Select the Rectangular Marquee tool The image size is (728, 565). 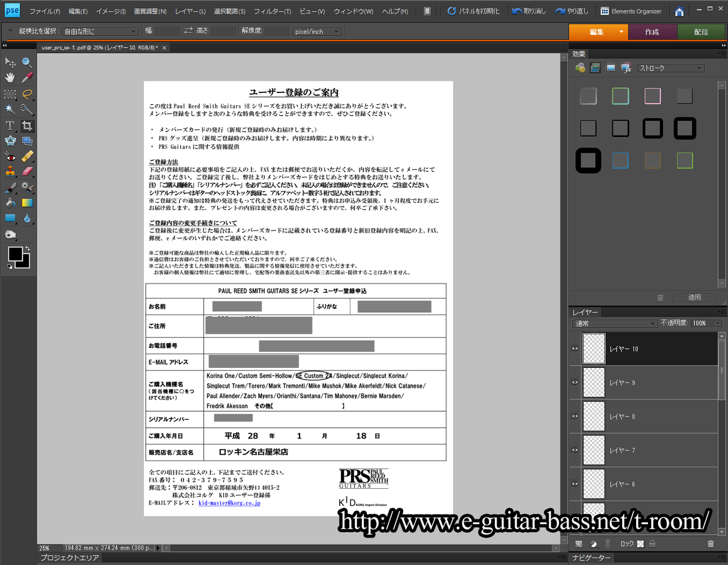(10, 94)
